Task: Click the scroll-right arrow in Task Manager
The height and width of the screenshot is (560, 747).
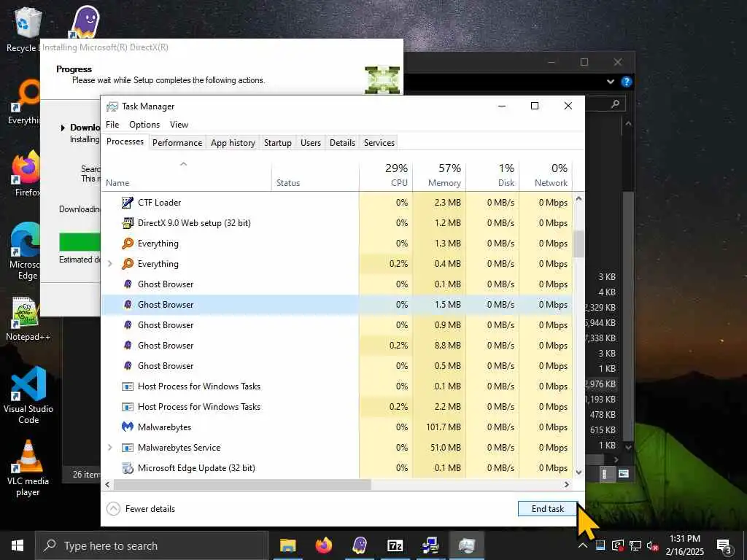Action: [x=566, y=485]
